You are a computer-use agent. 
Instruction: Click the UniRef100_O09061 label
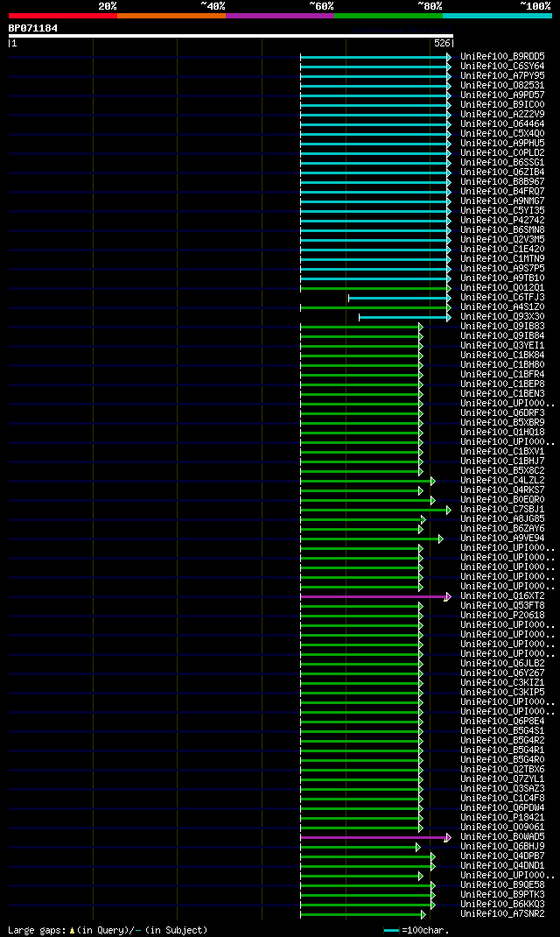pyautogui.click(x=502, y=827)
